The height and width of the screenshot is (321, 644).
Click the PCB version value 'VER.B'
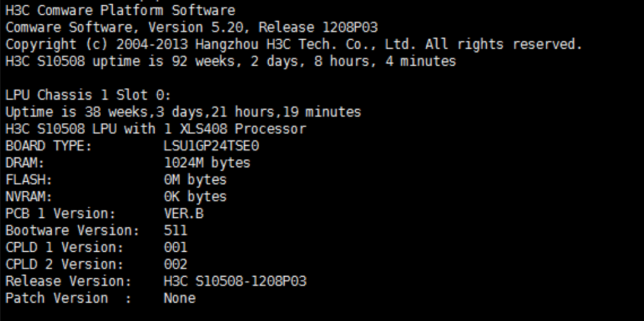click(184, 214)
